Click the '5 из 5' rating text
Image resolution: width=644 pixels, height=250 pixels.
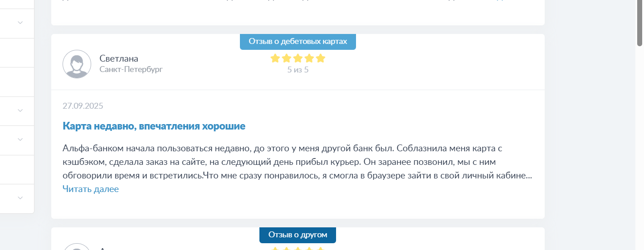coord(298,70)
